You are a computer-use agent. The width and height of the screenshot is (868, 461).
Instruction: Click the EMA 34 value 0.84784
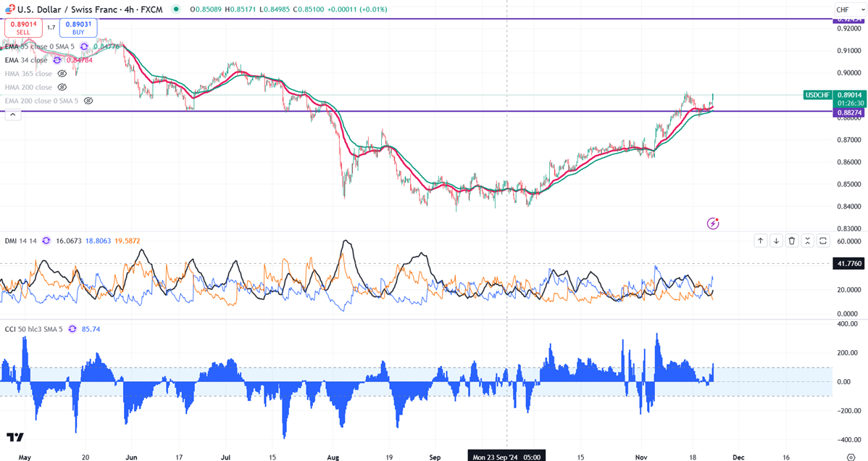coord(79,60)
